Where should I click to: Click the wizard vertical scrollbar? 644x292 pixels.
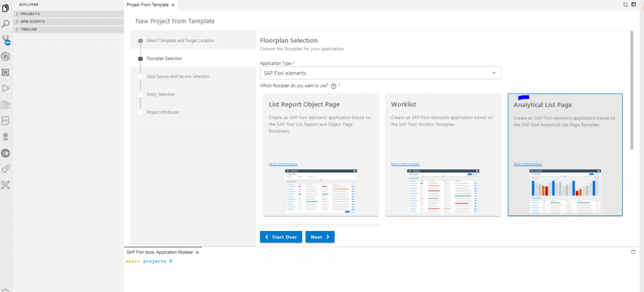[631, 91]
